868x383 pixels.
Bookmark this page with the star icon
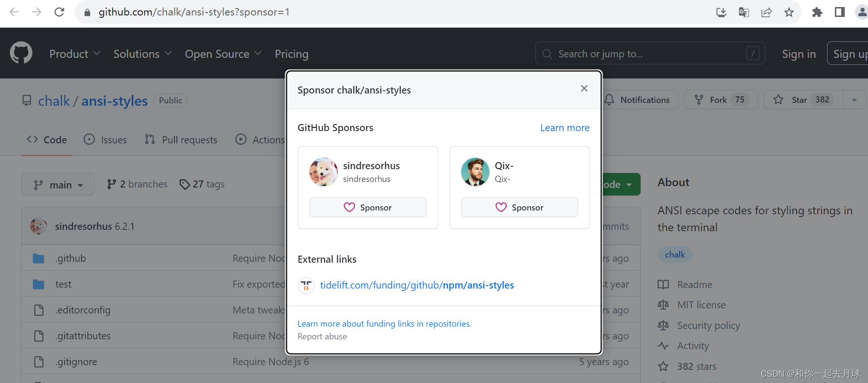pos(789,13)
